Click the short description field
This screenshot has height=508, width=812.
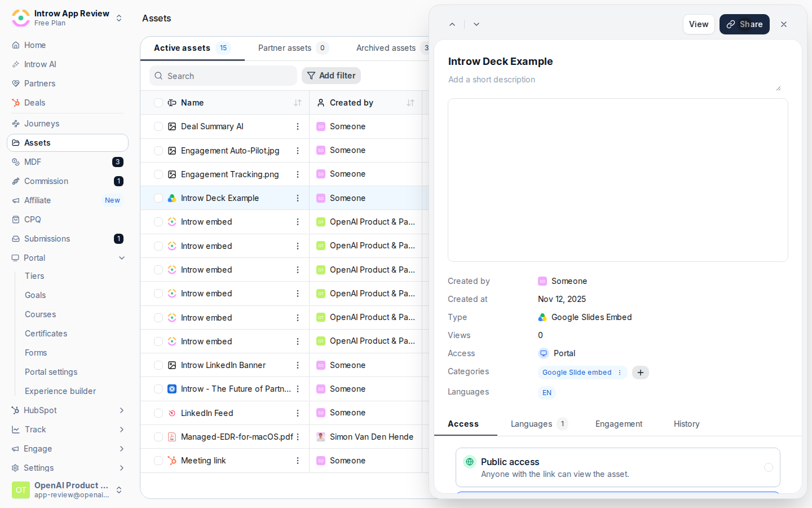pyautogui.click(x=615, y=80)
